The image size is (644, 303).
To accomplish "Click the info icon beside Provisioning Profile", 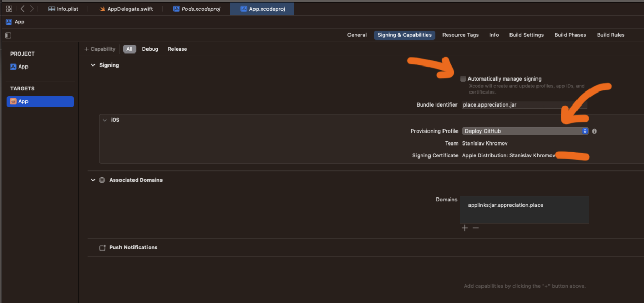I will pyautogui.click(x=594, y=131).
